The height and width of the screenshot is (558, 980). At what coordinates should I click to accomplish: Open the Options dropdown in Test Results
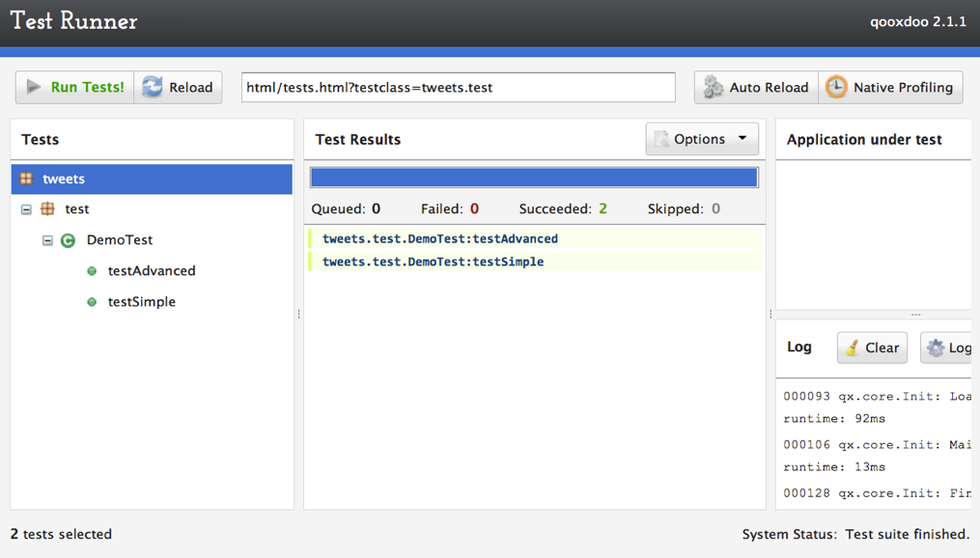pyautogui.click(x=702, y=138)
